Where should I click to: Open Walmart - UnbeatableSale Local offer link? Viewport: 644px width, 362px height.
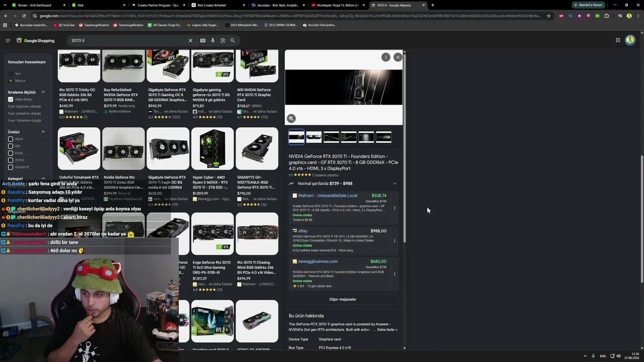[328, 196]
